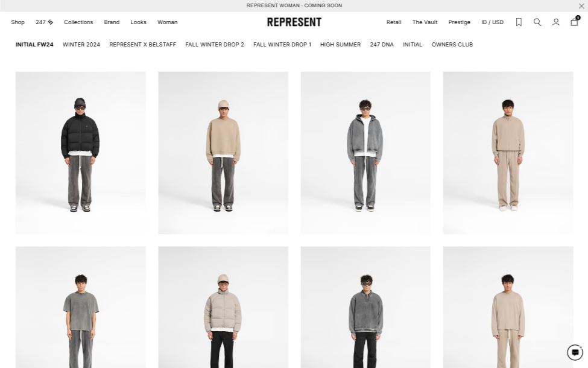
Task: Select the REPRESENT X BELSTAFF tab
Action: [x=142, y=44]
